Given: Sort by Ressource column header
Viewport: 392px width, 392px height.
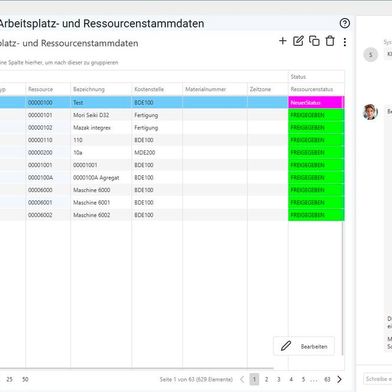Looking at the screenshot, I should tap(48, 89).
